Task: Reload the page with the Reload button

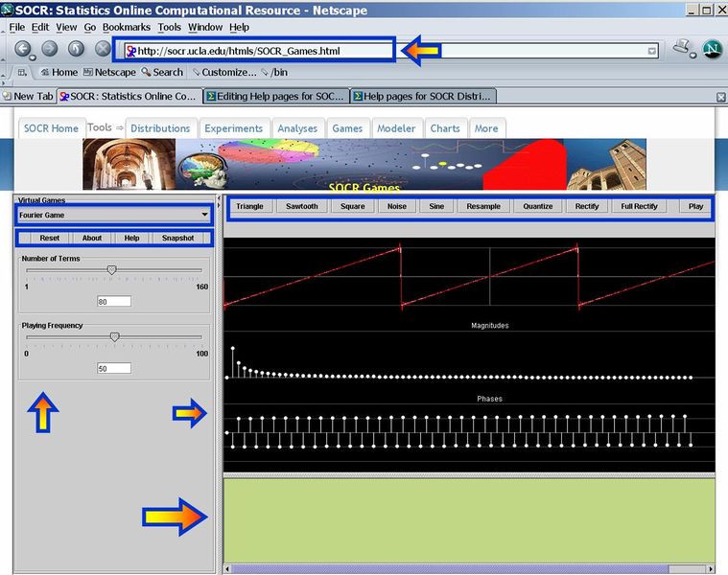Action: click(76, 48)
